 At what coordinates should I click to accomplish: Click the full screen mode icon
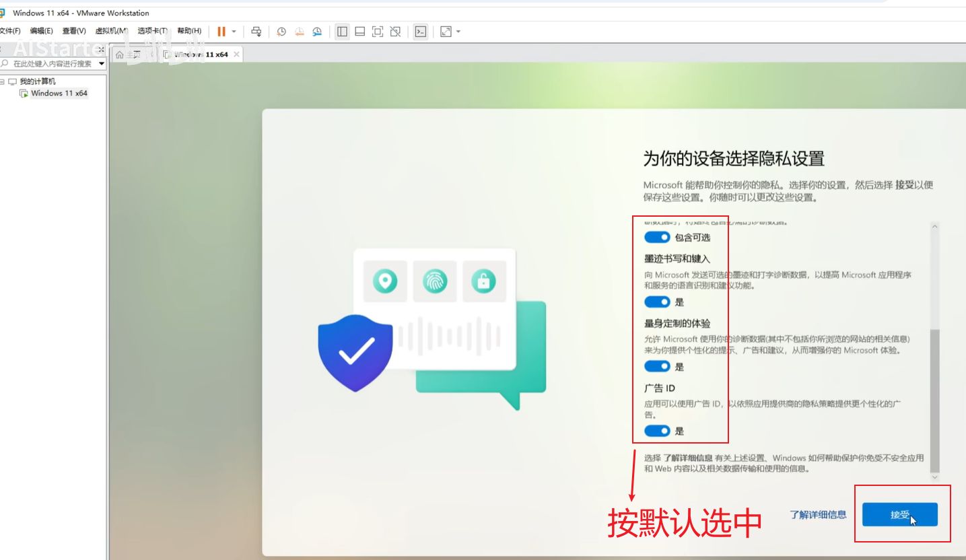(378, 32)
